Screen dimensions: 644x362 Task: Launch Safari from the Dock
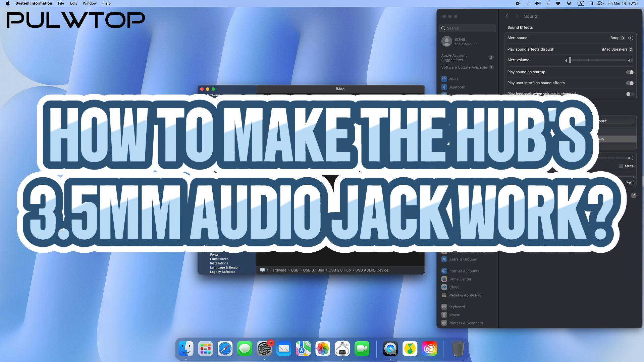[225, 349]
